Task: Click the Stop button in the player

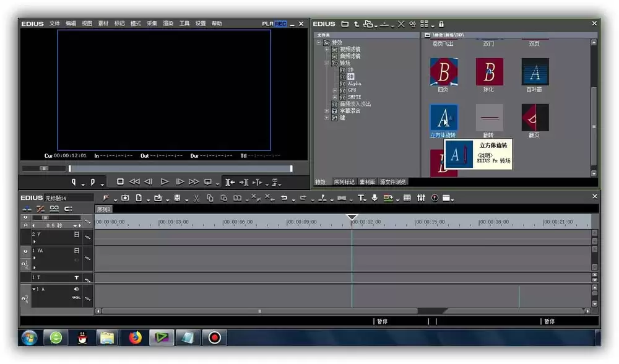Action: pos(121,181)
